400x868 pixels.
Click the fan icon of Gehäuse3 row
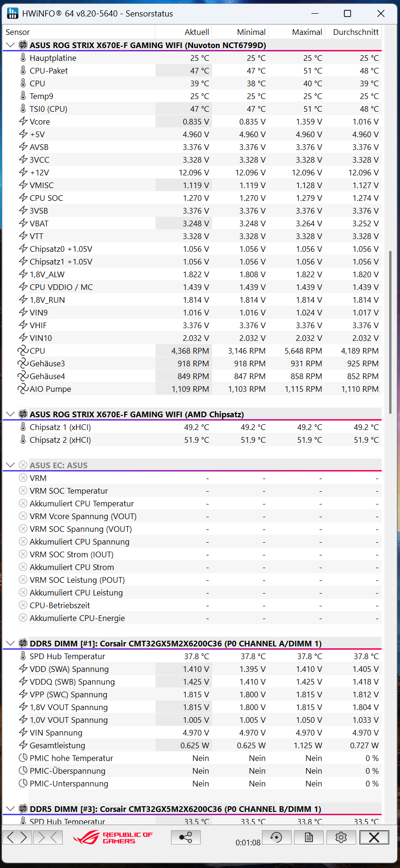coord(23,363)
